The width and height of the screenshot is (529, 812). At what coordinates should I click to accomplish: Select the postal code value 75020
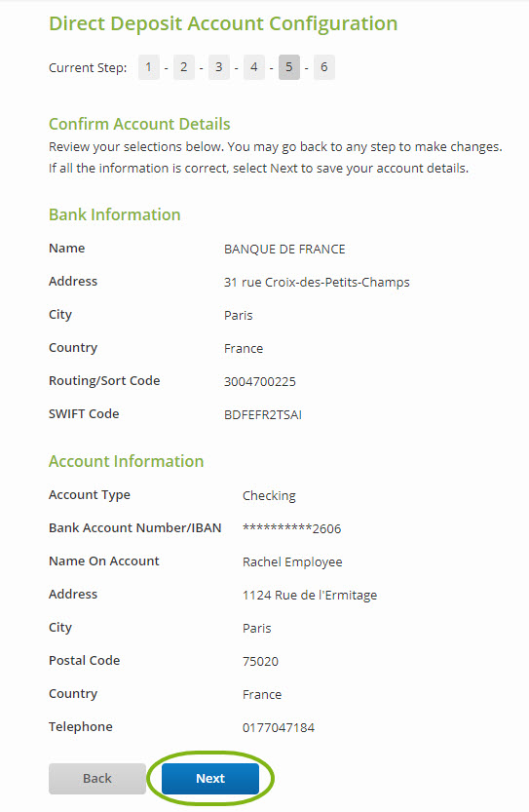[x=260, y=661]
